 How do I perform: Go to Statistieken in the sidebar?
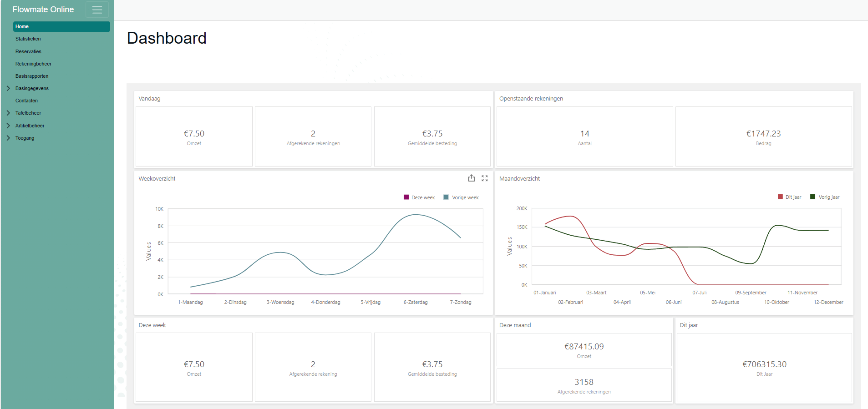28,39
